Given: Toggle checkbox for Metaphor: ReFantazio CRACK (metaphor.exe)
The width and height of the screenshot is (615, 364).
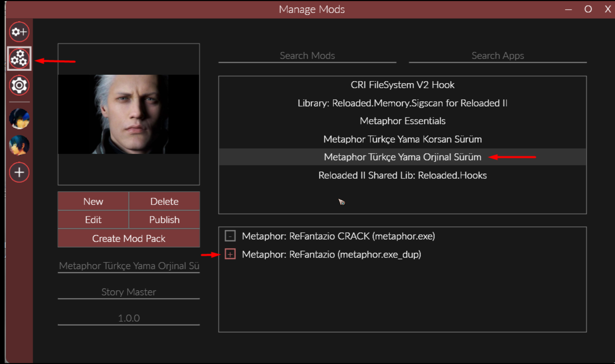Looking at the screenshot, I should coord(230,236).
